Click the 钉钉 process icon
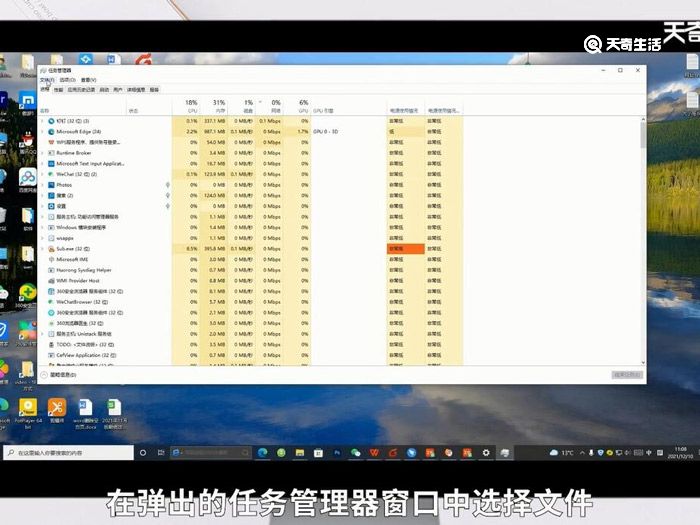Viewport: 700px width, 525px height. point(51,121)
